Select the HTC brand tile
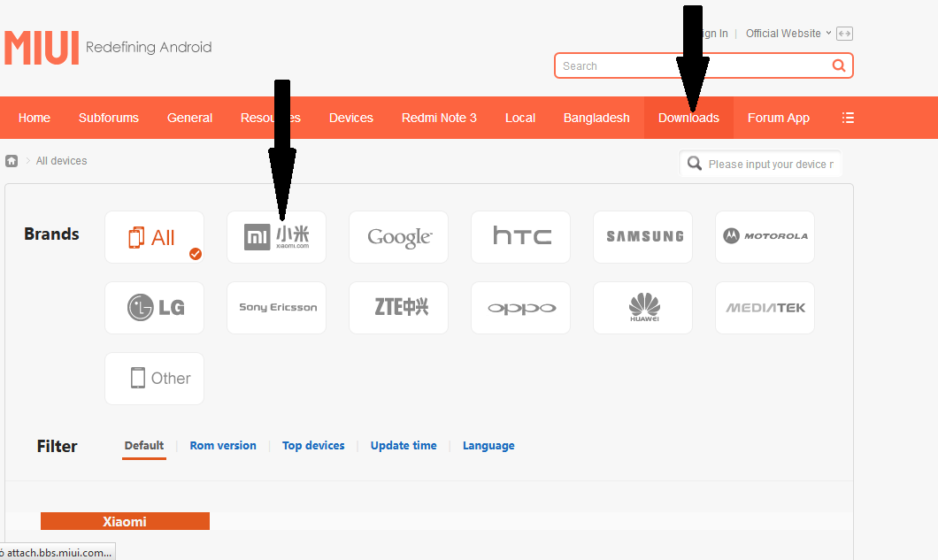Screen dimensions: 938x560 (520, 237)
